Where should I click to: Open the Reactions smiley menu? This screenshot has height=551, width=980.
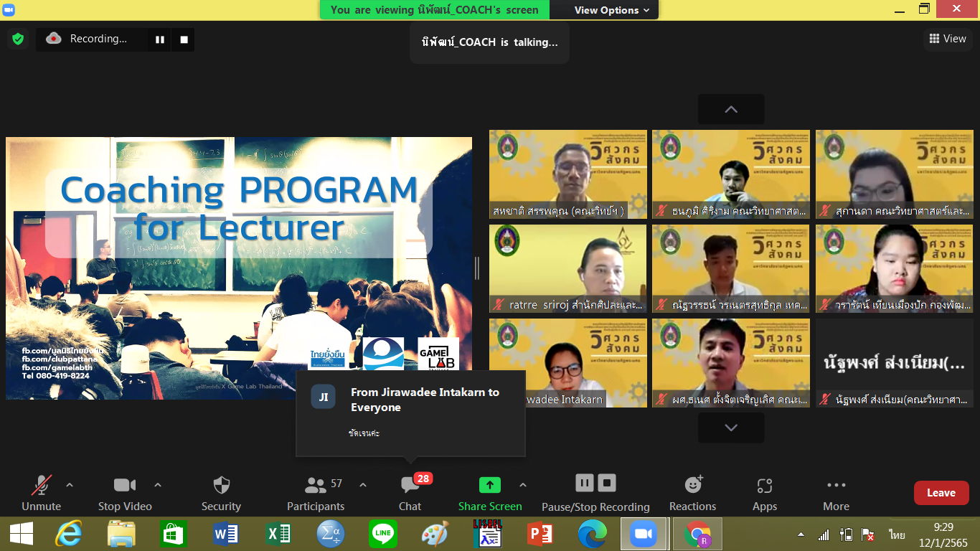point(692,486)
